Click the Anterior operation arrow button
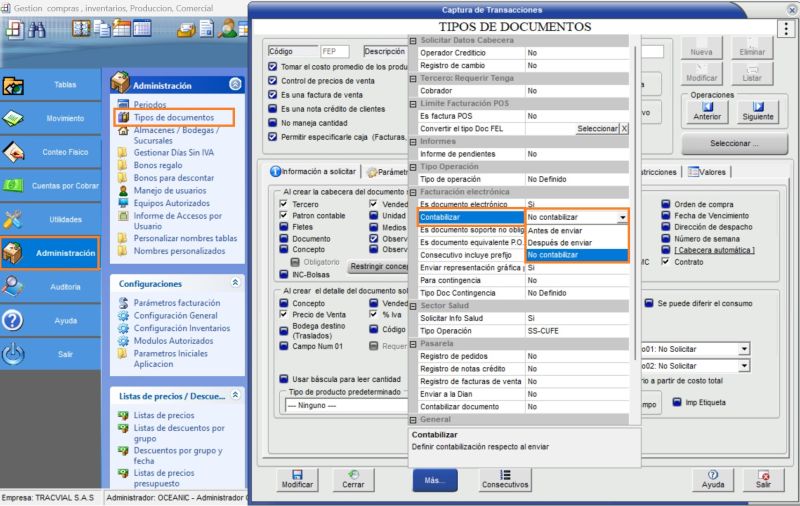The image size is (800, 506). coord(707,111)
